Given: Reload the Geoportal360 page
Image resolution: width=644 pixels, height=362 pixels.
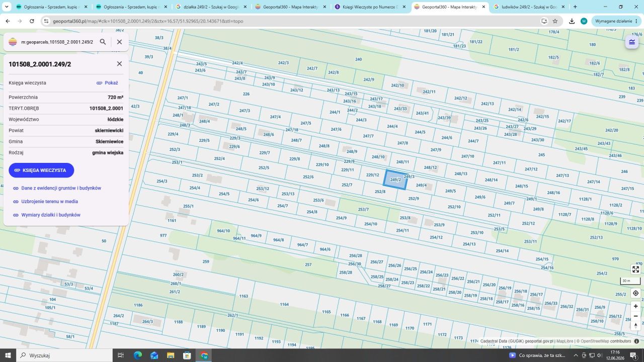Looking at the screenshot, I should (x=32, y=21).
